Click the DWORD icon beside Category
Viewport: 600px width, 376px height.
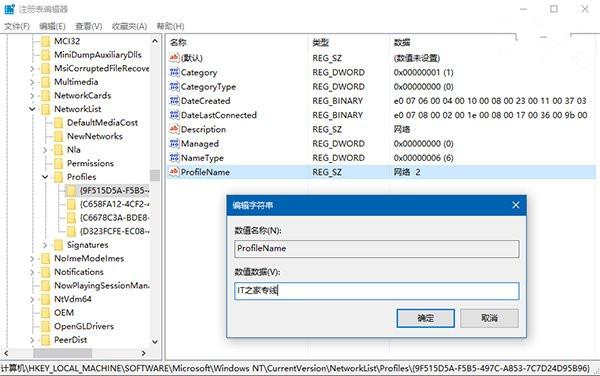(x=174, y=72)
